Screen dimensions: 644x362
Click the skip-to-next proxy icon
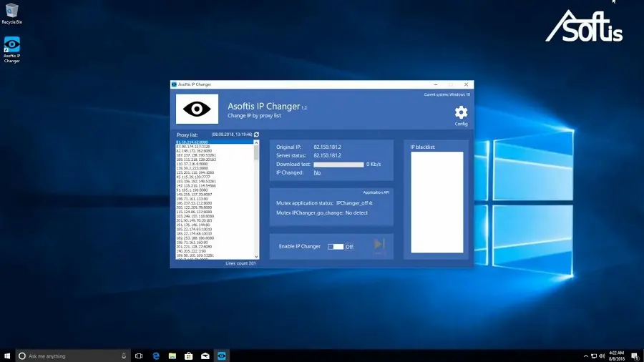click(379, 245)
